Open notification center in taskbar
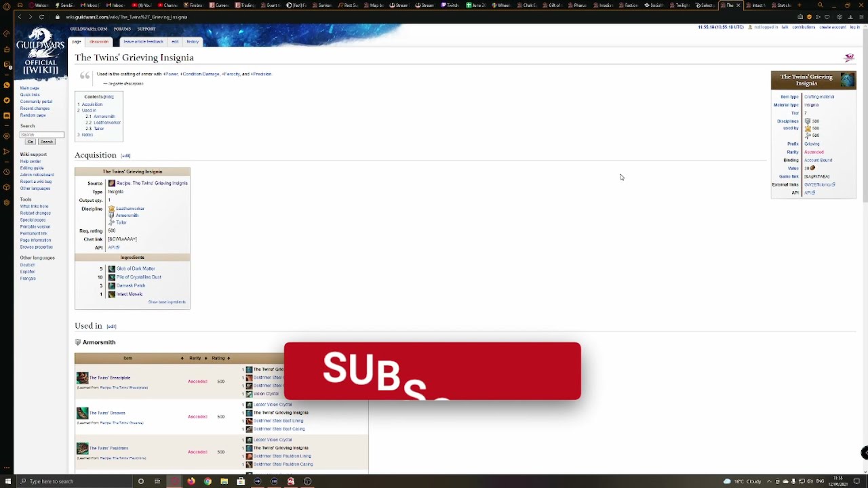This screenshot has height=488, width=868. coord(856,481)
